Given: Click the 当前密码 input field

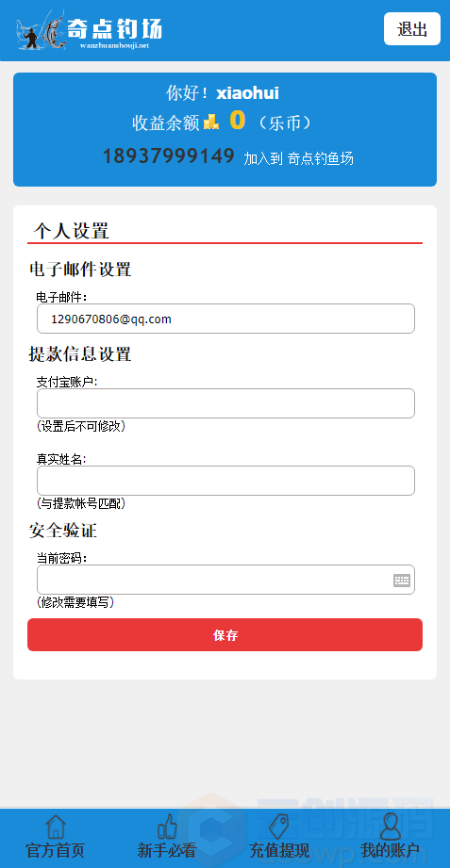Looking at the screenshot, I should (x=225, y=580).
